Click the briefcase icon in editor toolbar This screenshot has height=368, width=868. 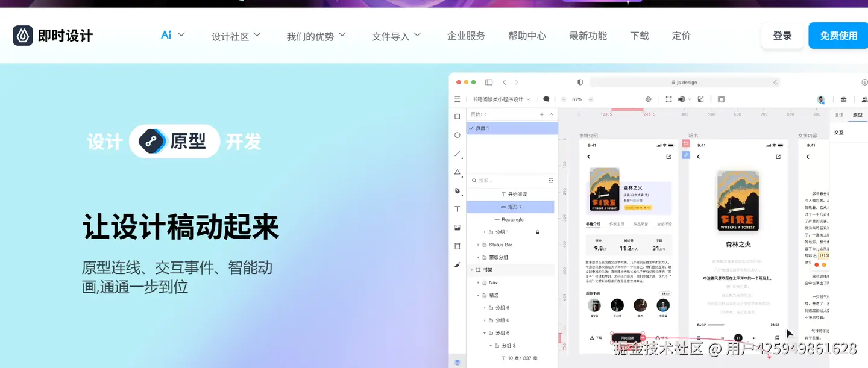coord(843,99)
